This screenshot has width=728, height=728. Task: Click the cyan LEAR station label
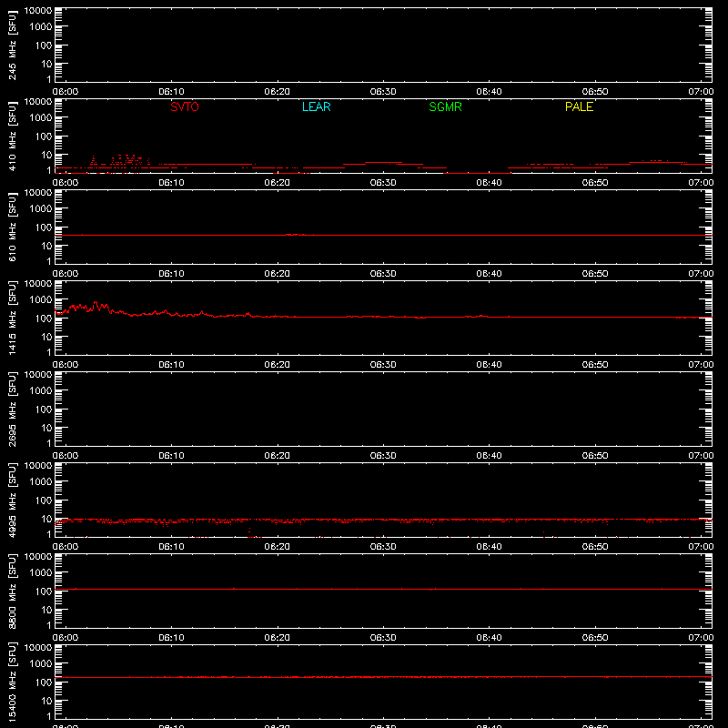(316, 106)
